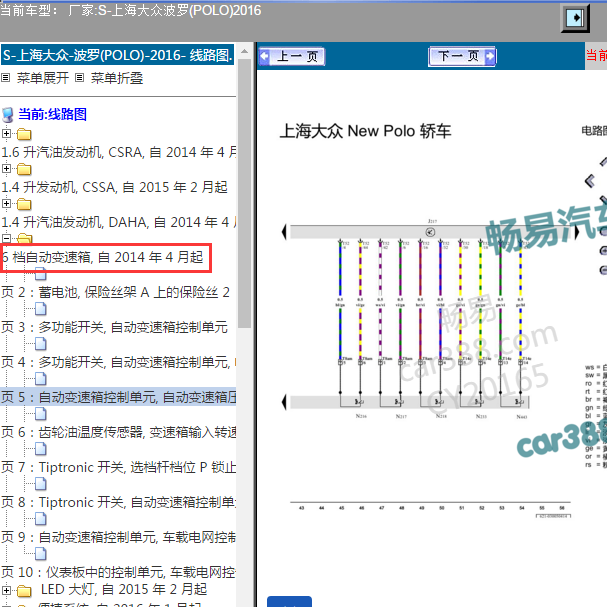Screen dimensions: 607x607
Task: Click the page icon for 页 7 Tiptronic 开关
Action: click(41, 449)
